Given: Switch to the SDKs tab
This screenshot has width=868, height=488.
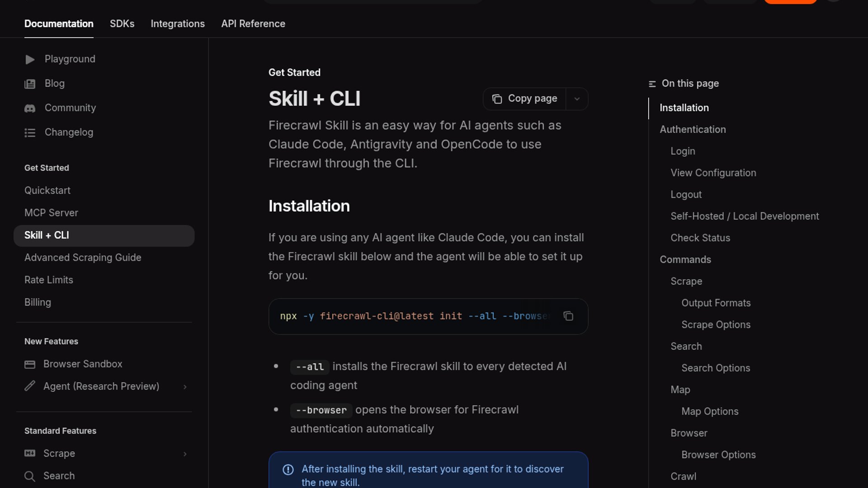Looking at the screenshot, I should 122,24.
